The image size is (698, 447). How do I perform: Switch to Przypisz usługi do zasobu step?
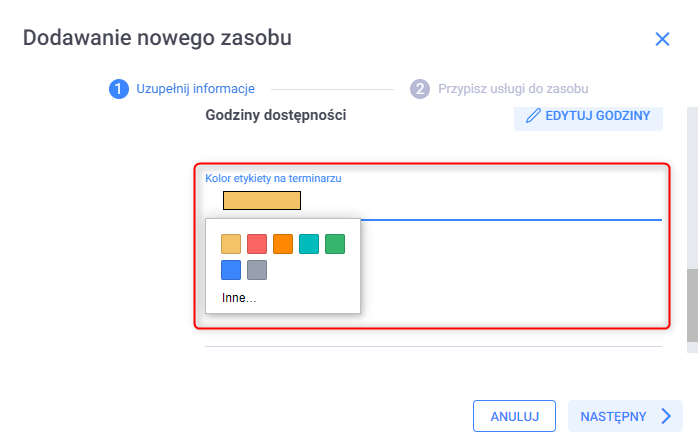(512, 88)
